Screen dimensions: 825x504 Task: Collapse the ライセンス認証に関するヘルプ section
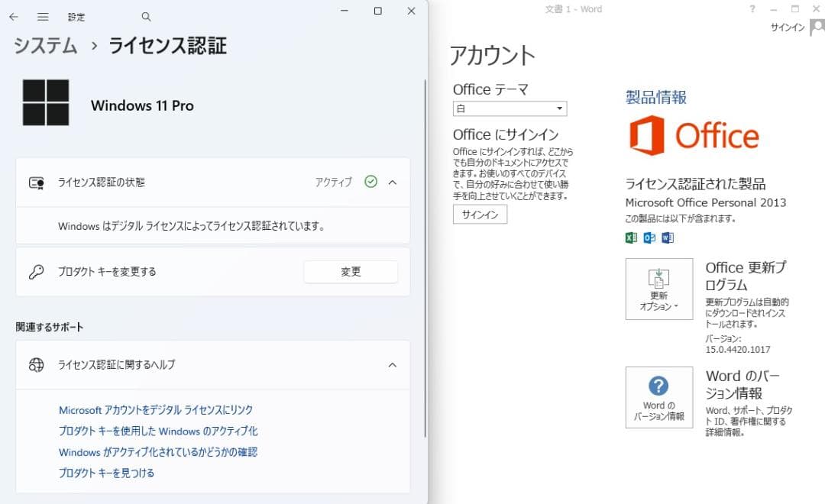tap(393, 364)
